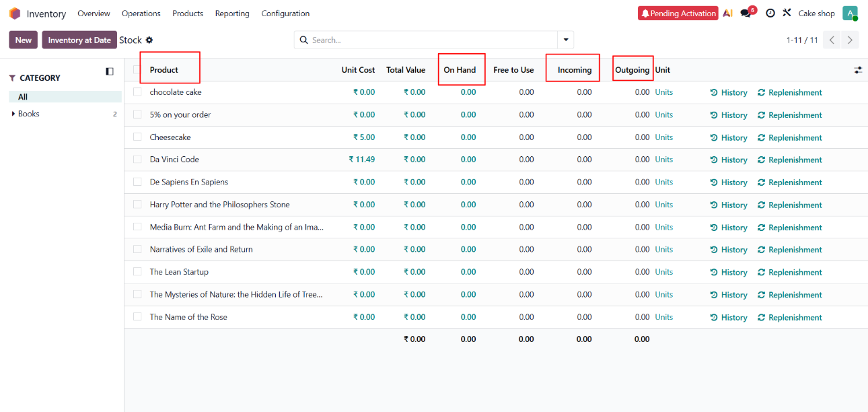Image resolution: width=868 pixels, height=412 pixels.
Task: Open the conversations chat bubble icon
Action: point(746,13)
